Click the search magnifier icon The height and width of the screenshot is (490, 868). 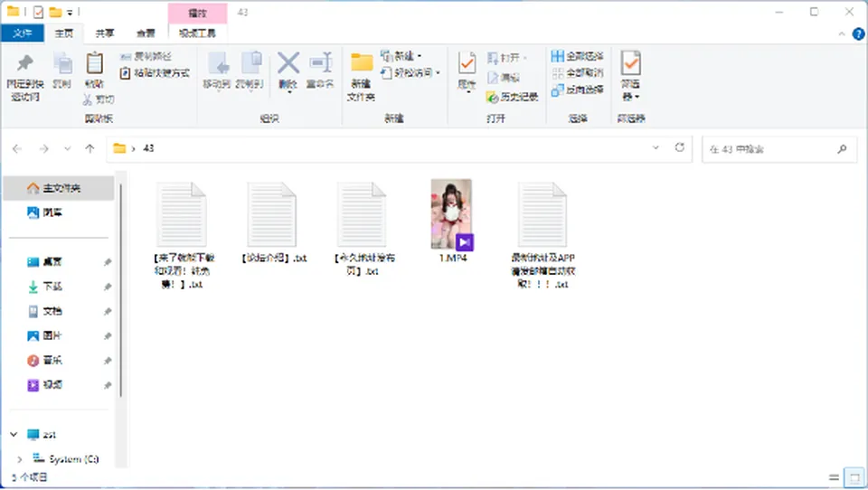tap(842, 148)
